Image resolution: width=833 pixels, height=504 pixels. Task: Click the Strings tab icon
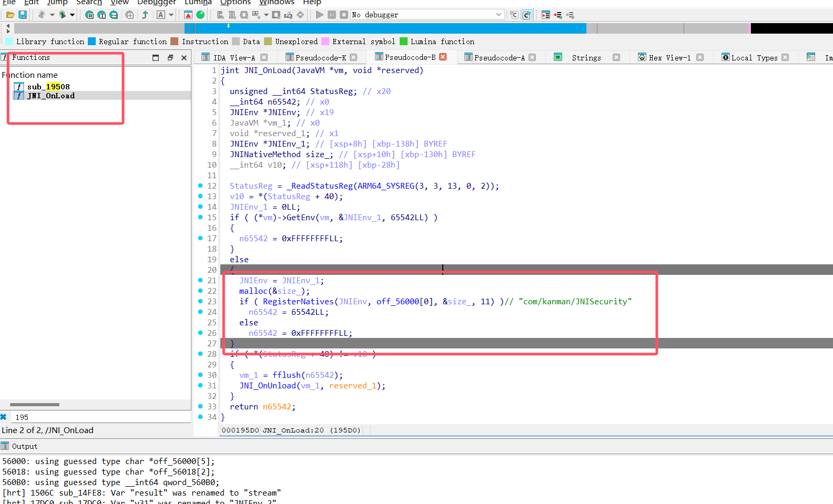(x=558, y=57)
